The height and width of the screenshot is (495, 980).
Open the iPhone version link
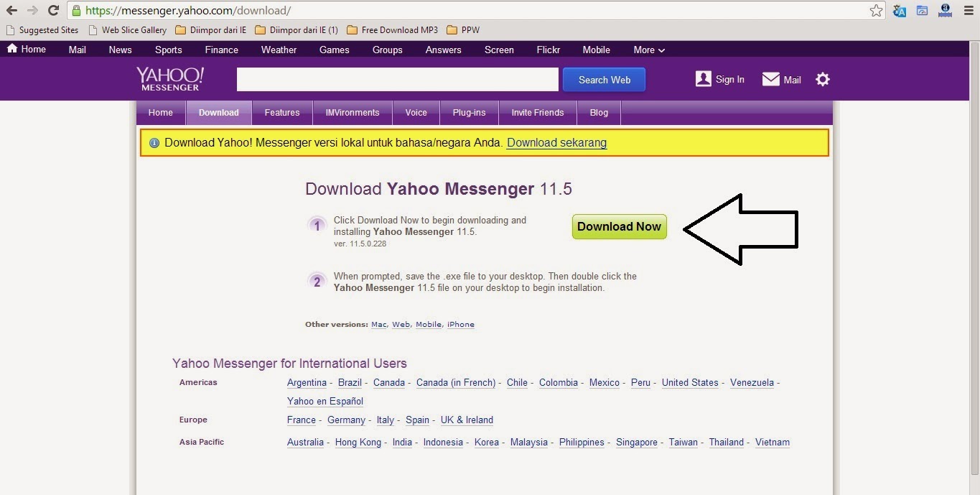click(x=461, y=325)
